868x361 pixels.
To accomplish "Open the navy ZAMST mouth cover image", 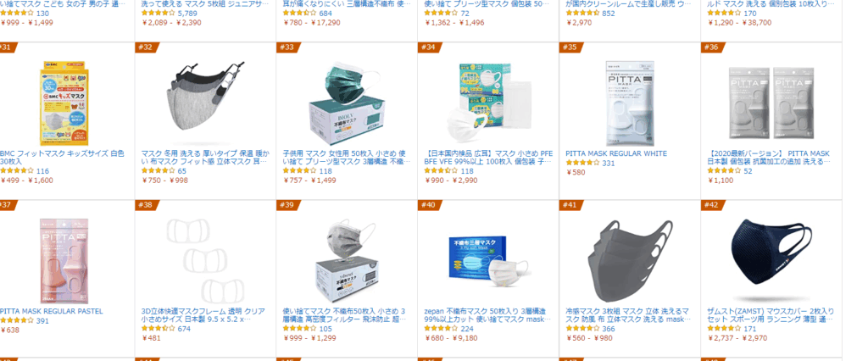I will (x=771, y=260).
